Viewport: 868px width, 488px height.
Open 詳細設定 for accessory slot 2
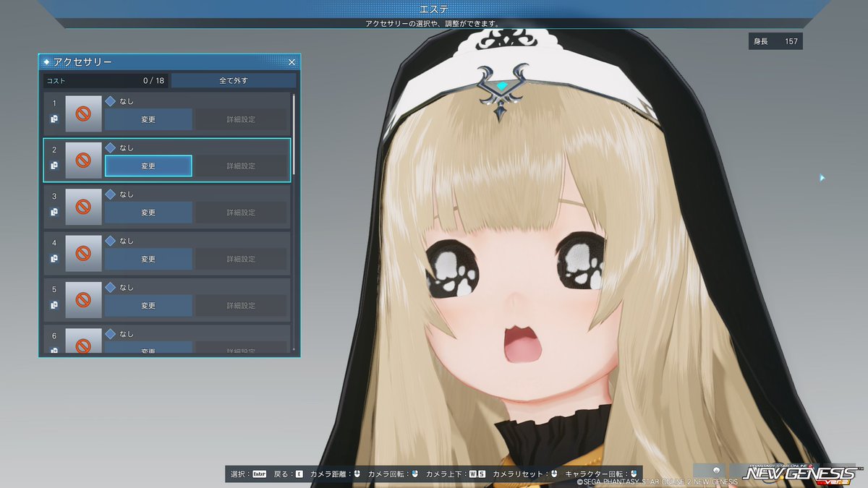click(x=241, y=166)
